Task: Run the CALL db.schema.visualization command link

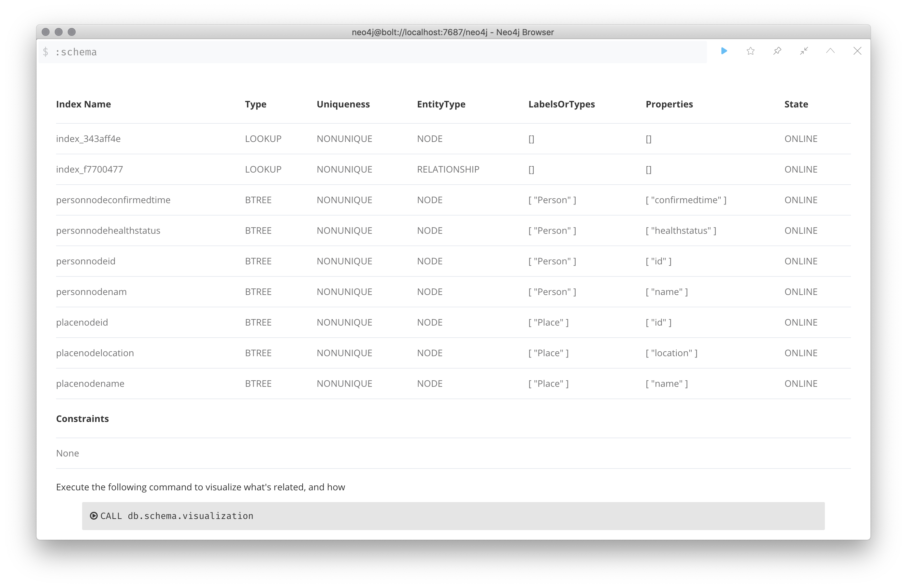Action: click(x=177, y=516)
